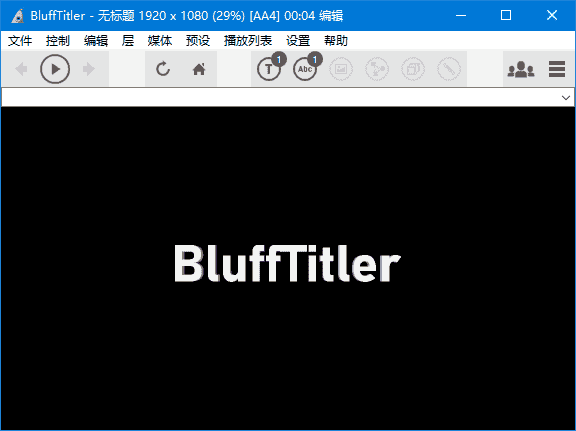
Task: Minimize the BluffTitler window
Action: pos(461,15)
